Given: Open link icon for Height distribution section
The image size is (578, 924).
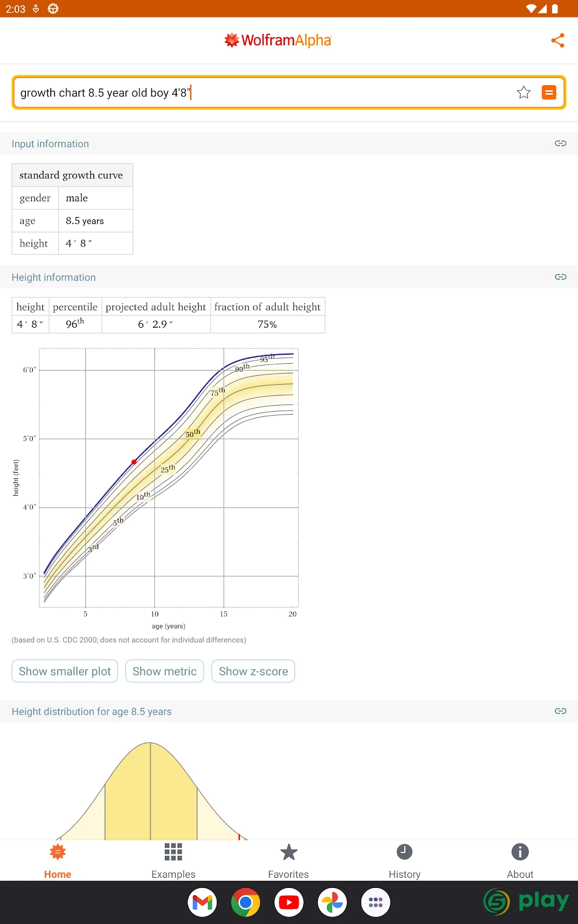Looking at the screenshot, I should pos(561,711).
